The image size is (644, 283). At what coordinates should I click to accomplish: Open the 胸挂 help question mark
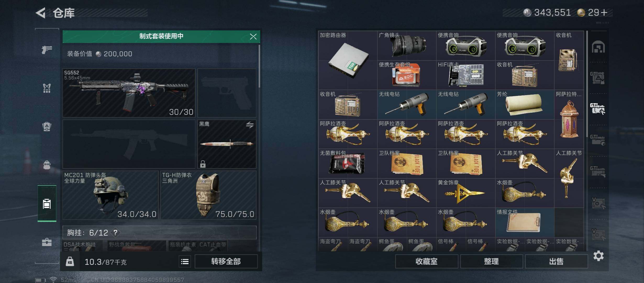(x=115, y=232)
